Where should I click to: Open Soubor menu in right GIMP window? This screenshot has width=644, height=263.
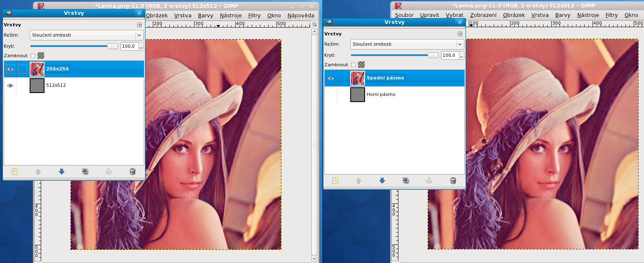[404, 15]
